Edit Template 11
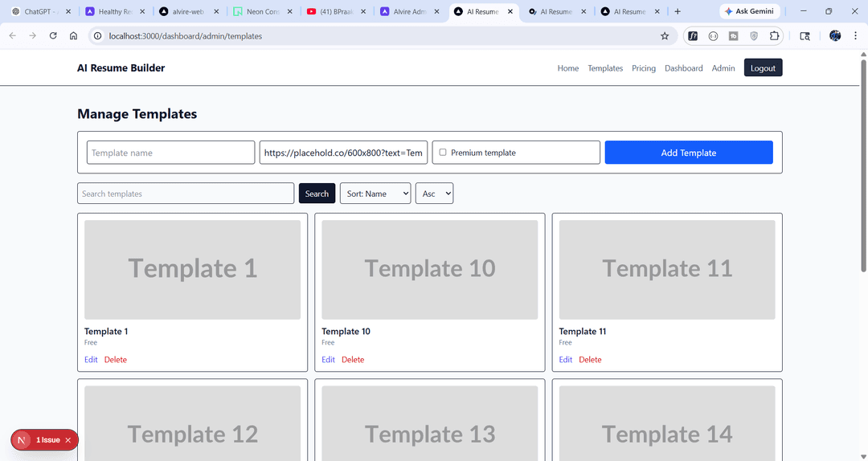868x461 pixels. coord(566,360)
